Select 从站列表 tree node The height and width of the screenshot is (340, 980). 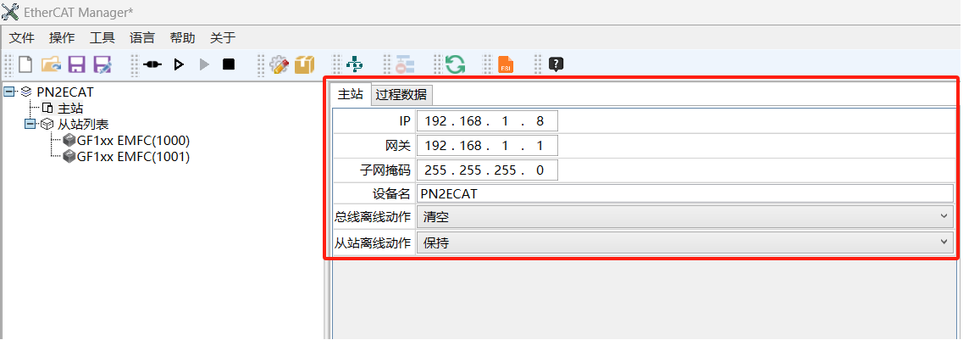[x=83, y=124]
